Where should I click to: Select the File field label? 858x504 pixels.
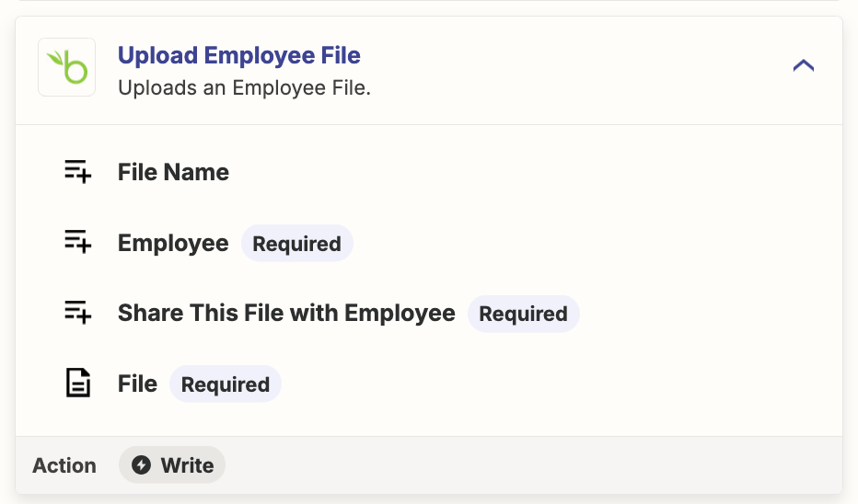tap(137, 384)
